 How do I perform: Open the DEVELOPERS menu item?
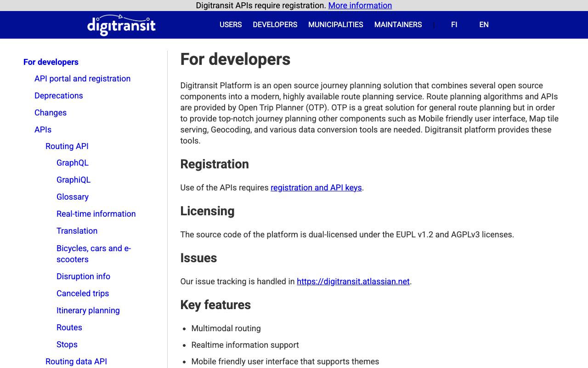click(275, 25)
